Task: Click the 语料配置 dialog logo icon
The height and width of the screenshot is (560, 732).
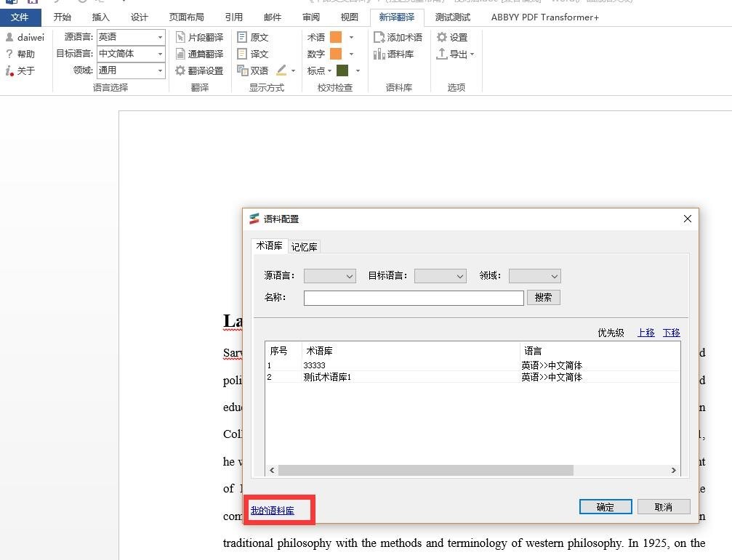Action: (254, 219)
